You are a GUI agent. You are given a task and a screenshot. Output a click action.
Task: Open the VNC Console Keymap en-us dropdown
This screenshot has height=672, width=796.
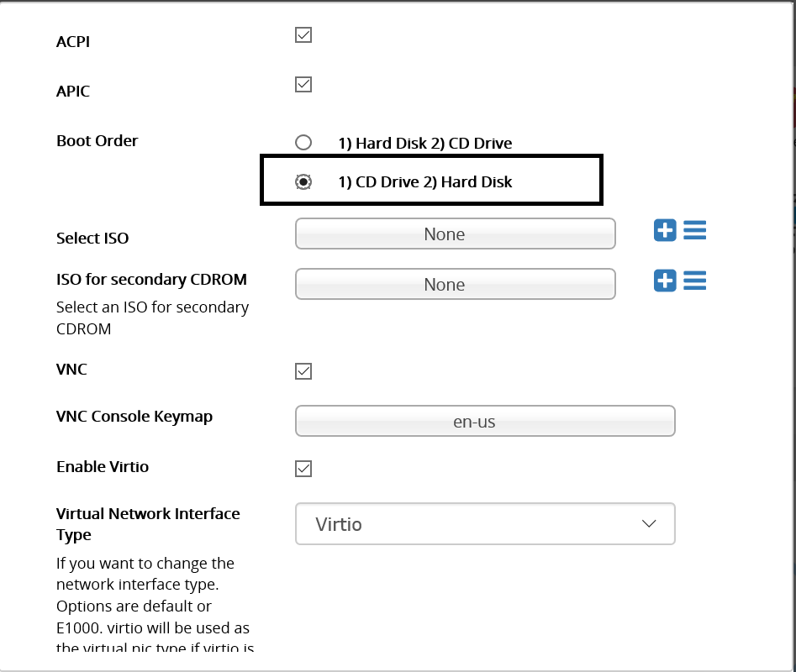click(485, 421)
